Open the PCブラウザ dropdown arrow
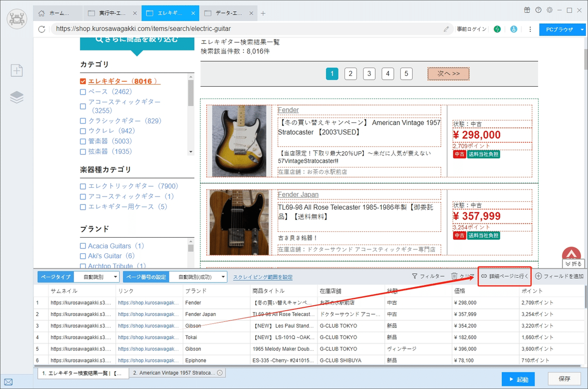The height and width of the screenshot is (389, 588). tap(582, 29)
